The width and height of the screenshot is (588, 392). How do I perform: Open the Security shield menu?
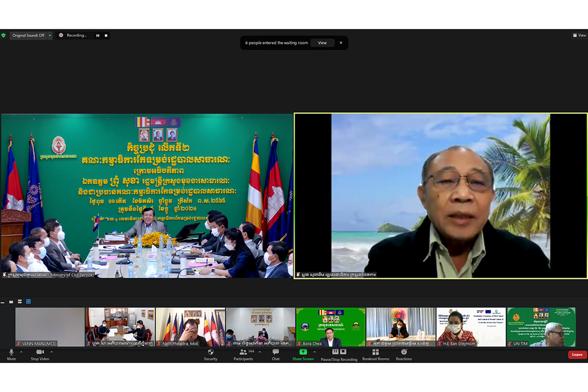coord(211,352)
